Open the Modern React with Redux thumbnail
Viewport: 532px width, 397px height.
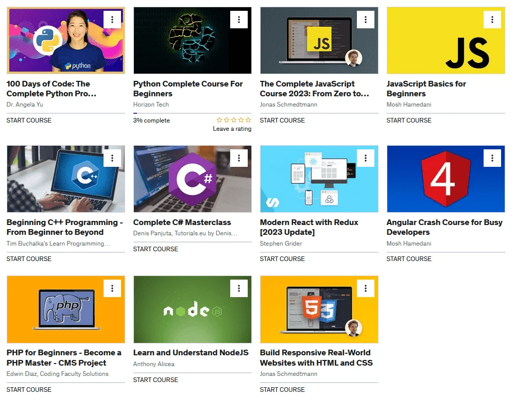319,179
